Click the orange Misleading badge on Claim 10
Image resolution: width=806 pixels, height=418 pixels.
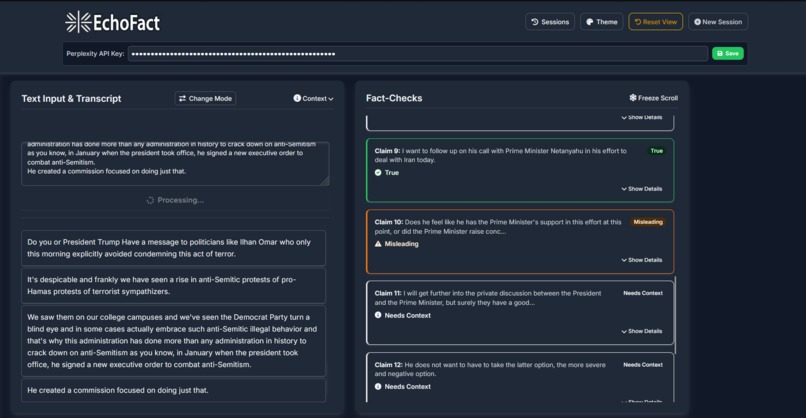(x=648, y=222)
